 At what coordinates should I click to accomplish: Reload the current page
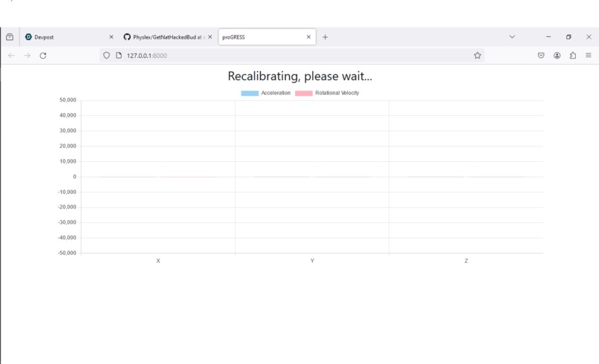[x=43, y=56]
